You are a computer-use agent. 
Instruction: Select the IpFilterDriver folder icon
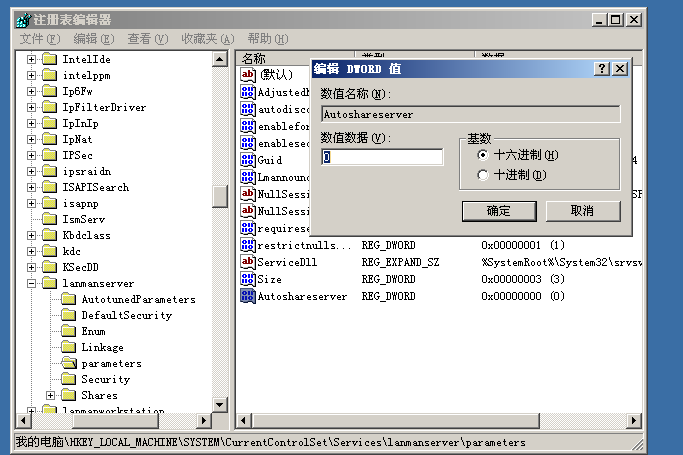click(x=50, y=107)
